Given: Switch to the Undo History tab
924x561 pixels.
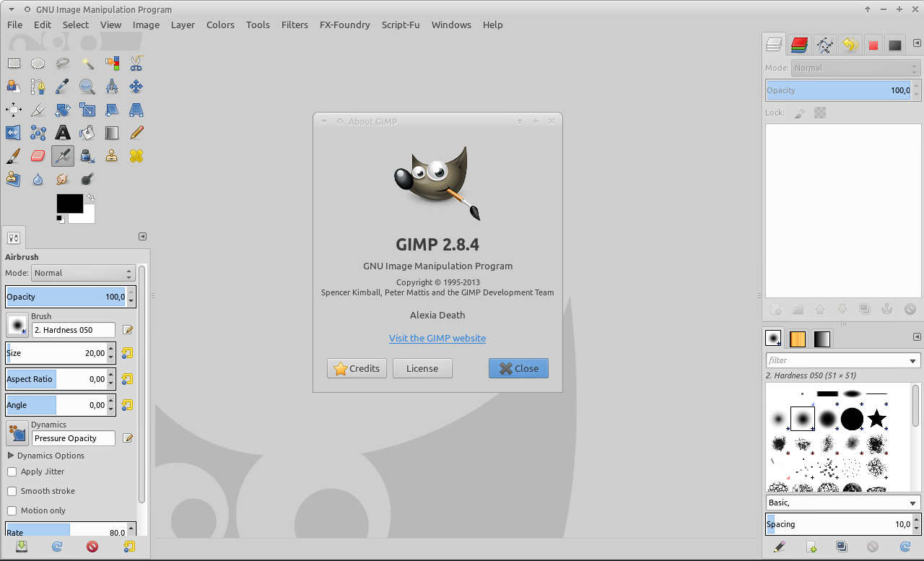Looking at the screenshot, I should (850, 45).
